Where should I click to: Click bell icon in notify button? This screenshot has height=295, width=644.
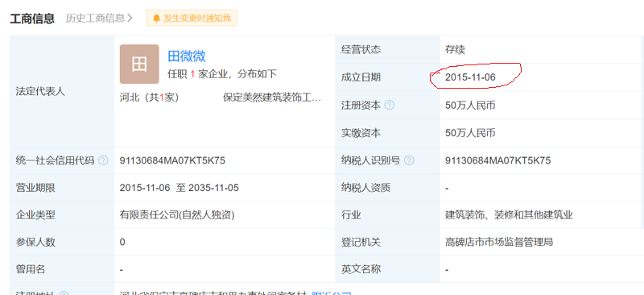(156, 18)
